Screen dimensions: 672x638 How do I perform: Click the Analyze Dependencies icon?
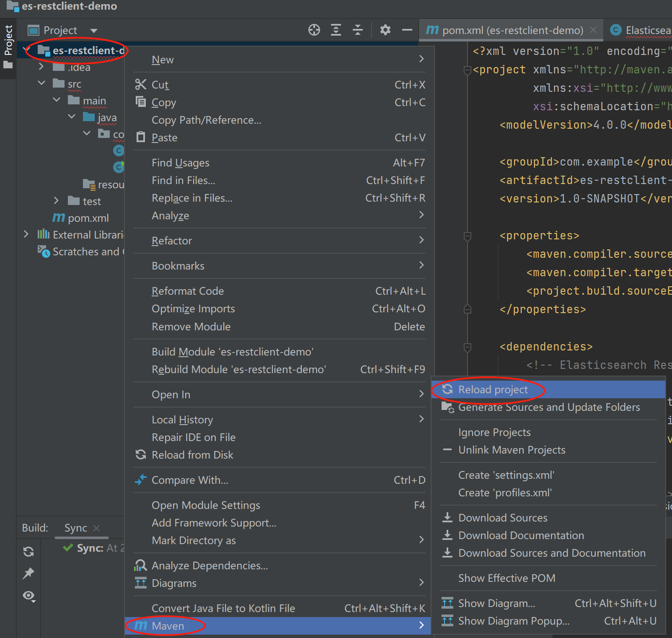tap(140, 565)
